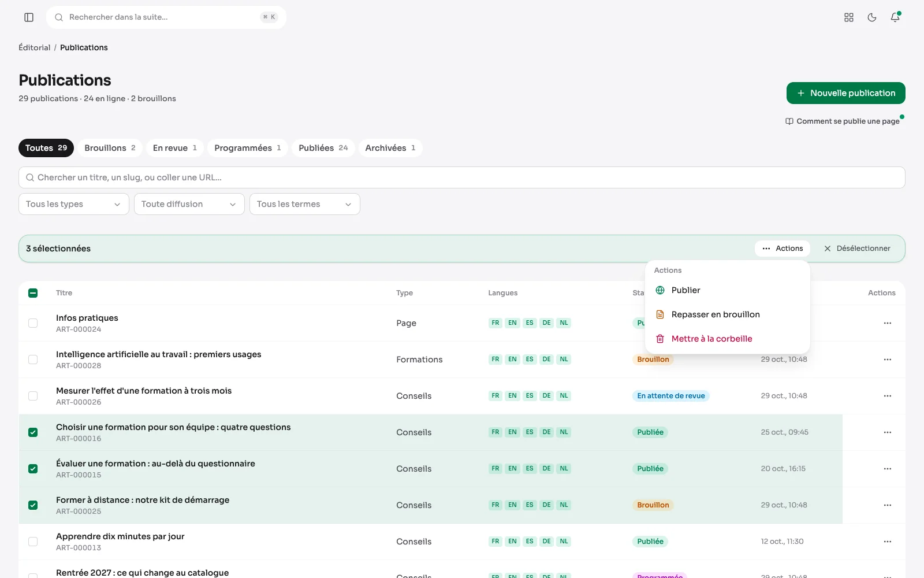This screenshot has height=578, width=924.
Task: Open row actions for Infos pratiques
Action: [888, 323]
